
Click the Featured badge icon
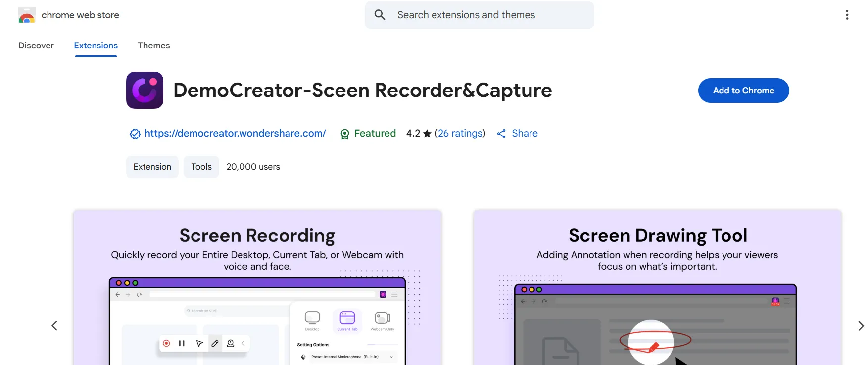click(x=345, y=134)
